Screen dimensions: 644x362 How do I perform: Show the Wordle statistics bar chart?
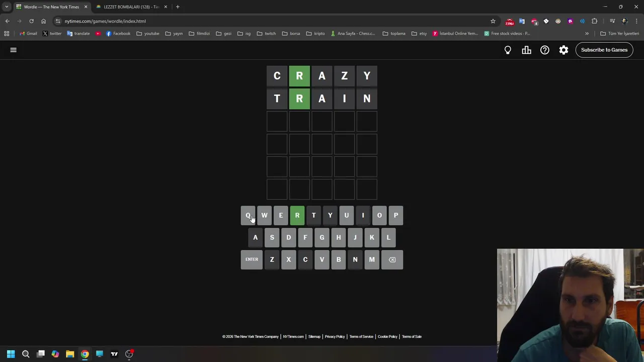(x=526, y=50)
